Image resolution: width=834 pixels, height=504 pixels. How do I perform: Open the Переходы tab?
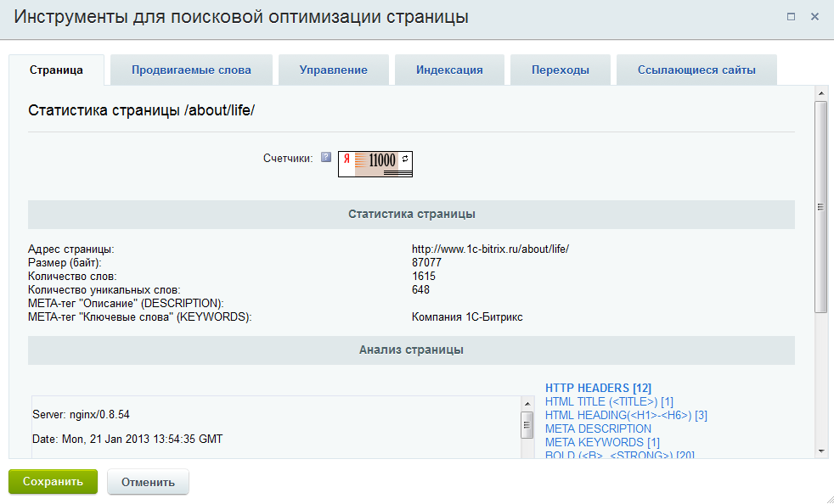point(560,69)
